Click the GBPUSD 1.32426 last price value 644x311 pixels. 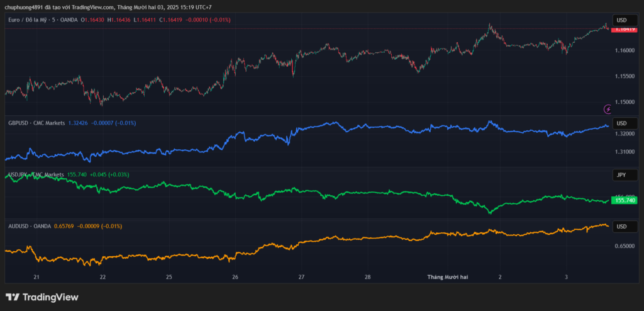click(78, 123)
